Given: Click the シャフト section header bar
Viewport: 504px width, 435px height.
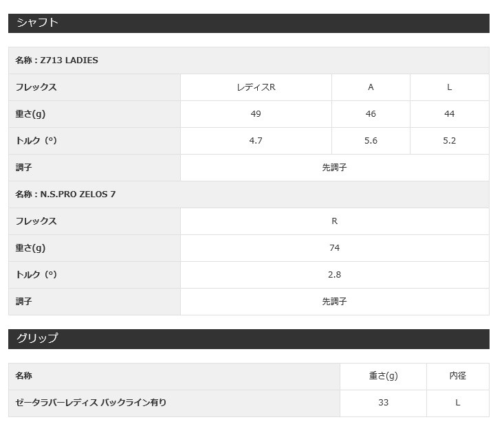Looking at the screenshot, I should coord(248,23).
